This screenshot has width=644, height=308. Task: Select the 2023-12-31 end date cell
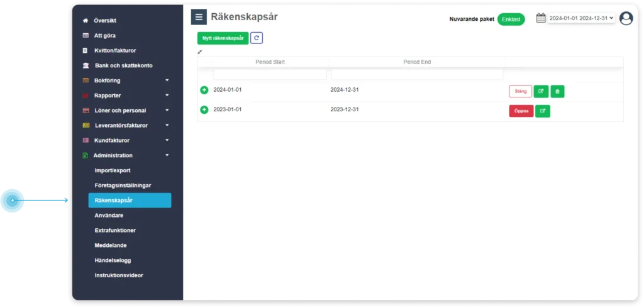[345, 109]
